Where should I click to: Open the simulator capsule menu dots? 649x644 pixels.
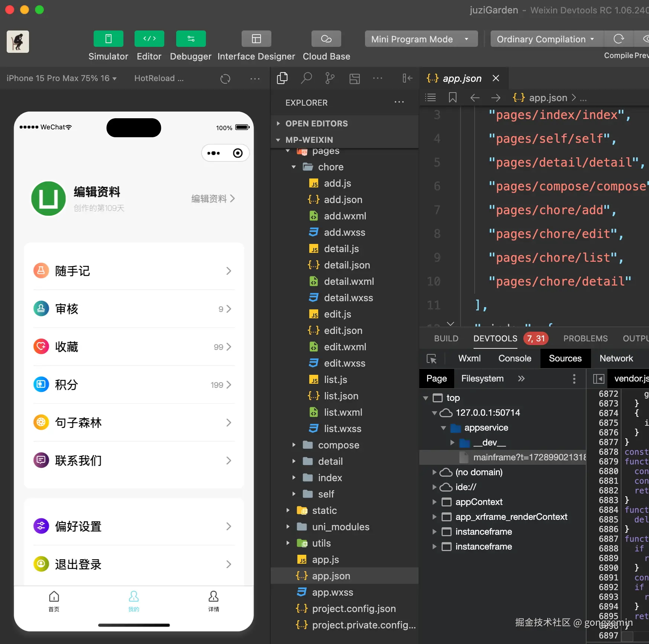(213, 153)
